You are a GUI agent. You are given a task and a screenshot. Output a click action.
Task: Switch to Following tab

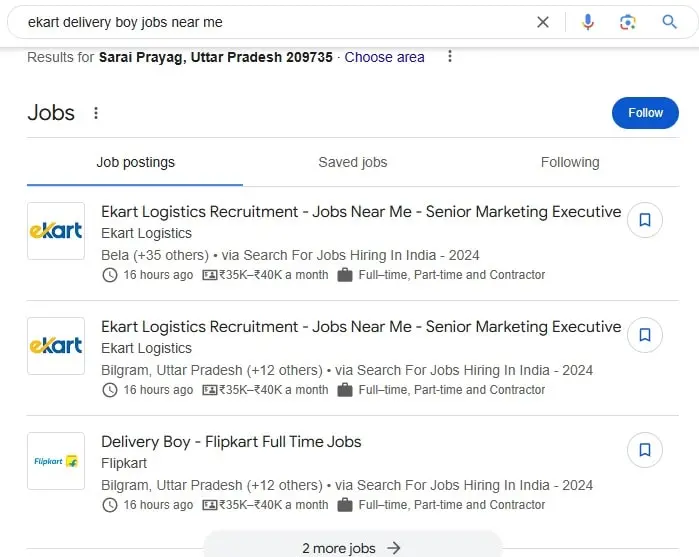570,162
